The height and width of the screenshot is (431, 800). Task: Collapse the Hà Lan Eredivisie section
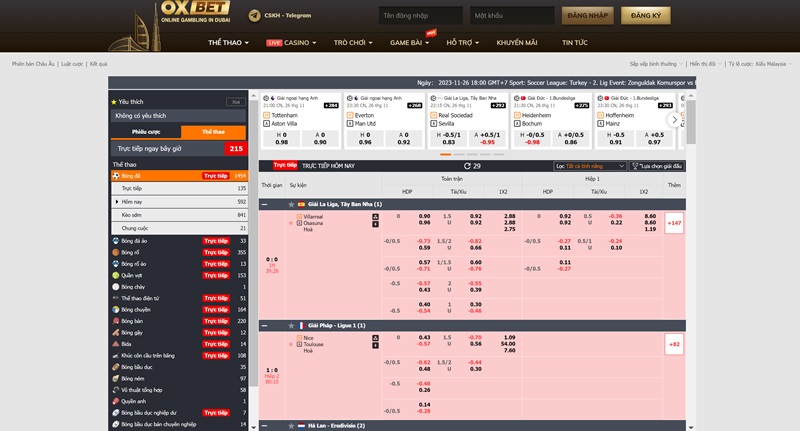tap(264, 426)
